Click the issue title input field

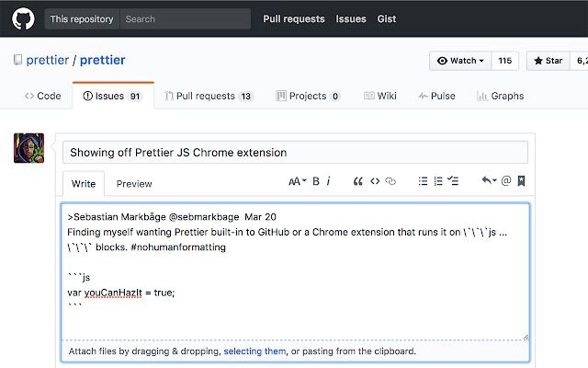point(295,152)
